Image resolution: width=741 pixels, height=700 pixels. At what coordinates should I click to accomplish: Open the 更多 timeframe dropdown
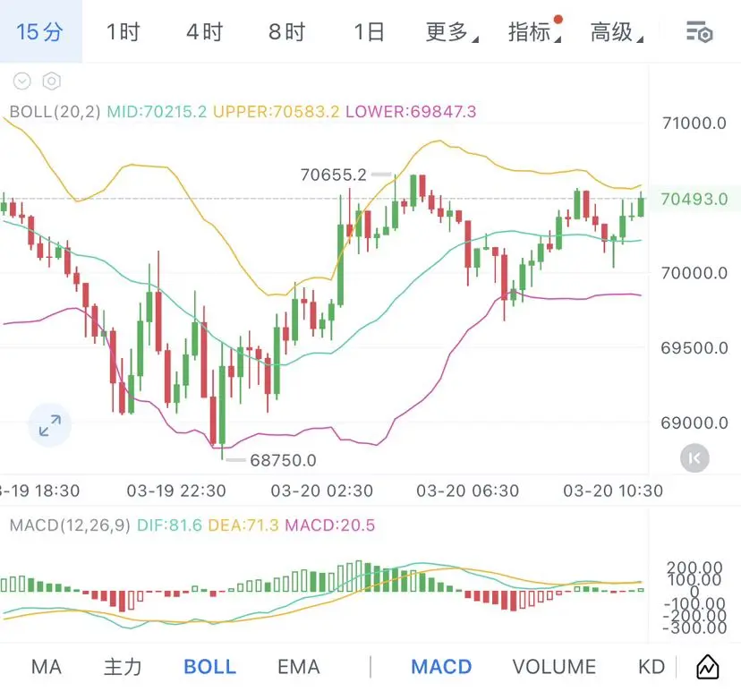[x=450, y=33]
